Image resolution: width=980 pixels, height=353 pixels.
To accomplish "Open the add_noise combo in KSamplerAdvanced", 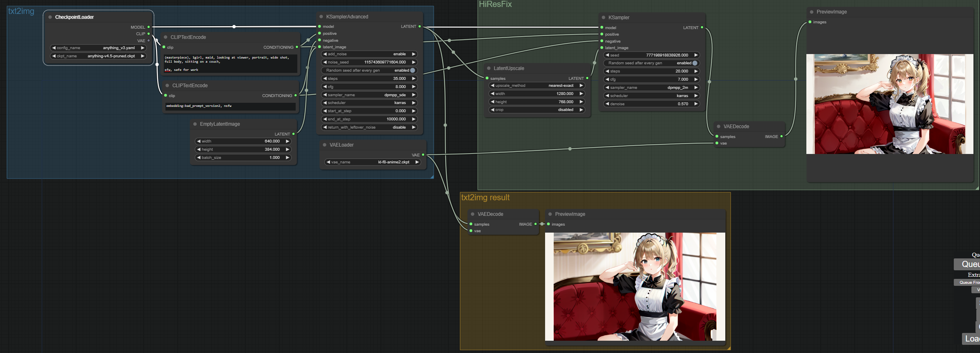I will 369,54.
